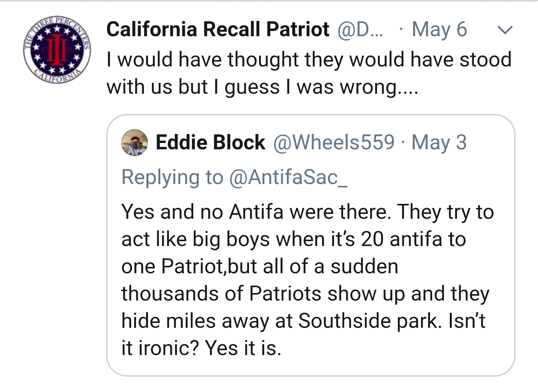Click the words "Southside park"
Image resolution: width=538 pixels, height=392 pixels.
coord(369,321)
